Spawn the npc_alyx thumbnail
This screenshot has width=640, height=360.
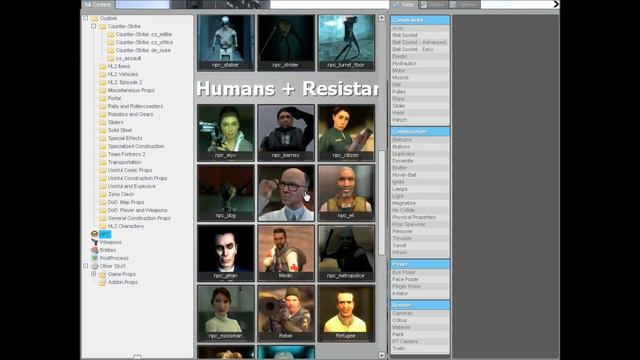point(226,133)
